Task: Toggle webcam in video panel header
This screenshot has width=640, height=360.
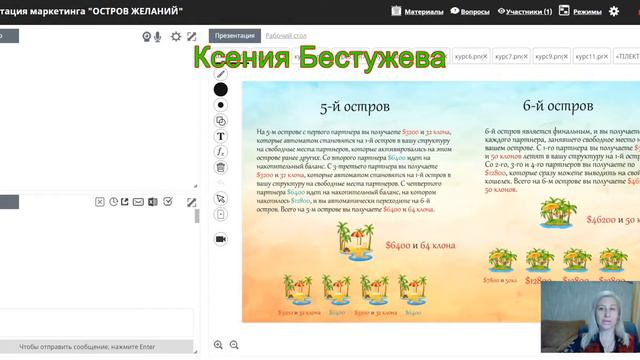Action: (147, 37)
